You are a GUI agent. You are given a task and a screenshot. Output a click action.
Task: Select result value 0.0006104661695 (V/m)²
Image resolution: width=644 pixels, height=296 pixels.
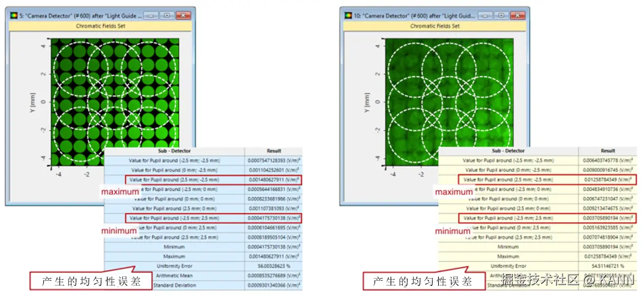[x=274, y=228]
